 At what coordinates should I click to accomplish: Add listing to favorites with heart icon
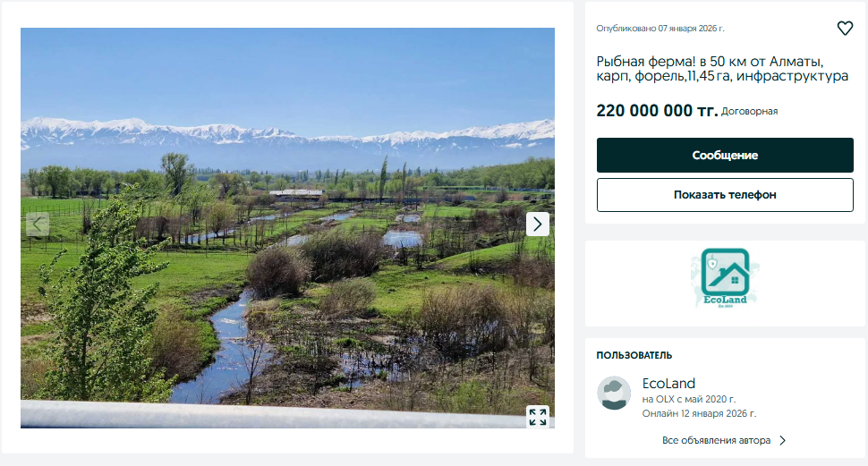pos(845,29)
